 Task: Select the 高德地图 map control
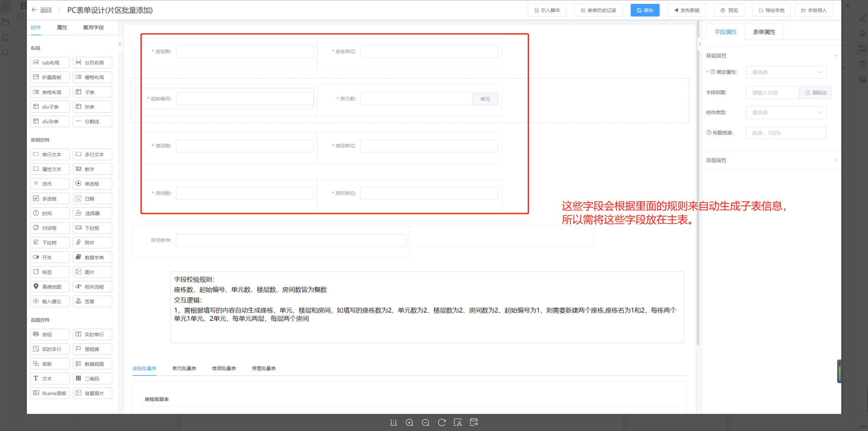[50, 287]
